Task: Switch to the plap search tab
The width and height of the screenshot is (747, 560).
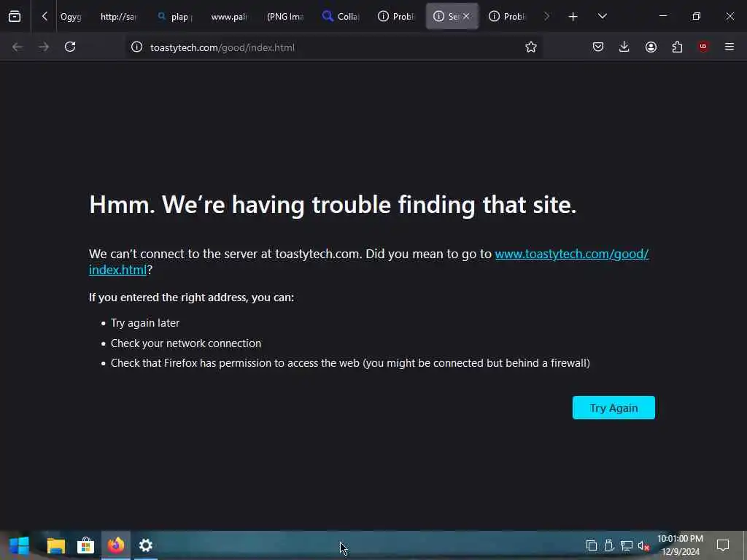Action: [x=175, y=17]
